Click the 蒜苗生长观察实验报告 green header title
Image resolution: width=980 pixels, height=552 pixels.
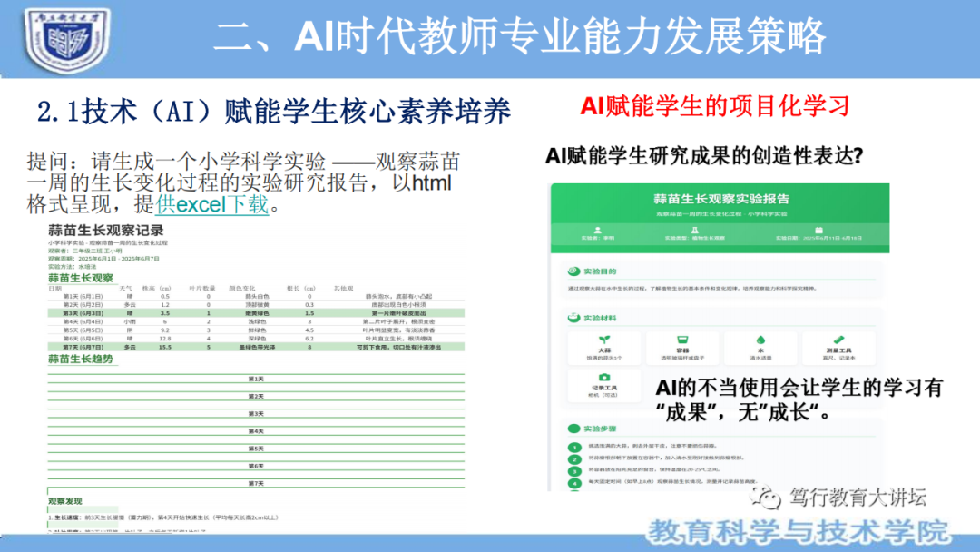point(721,199)
